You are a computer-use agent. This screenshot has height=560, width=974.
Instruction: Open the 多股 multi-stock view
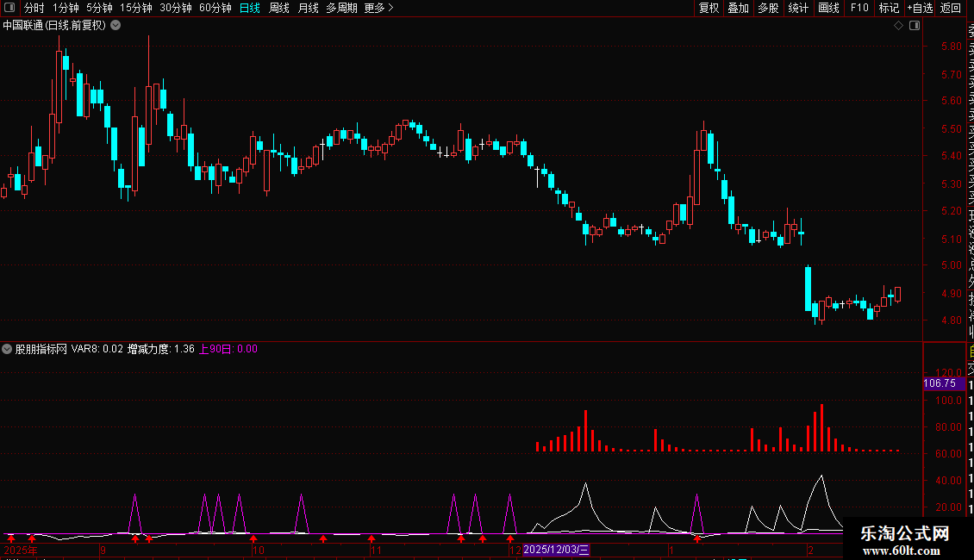(768, 8)
